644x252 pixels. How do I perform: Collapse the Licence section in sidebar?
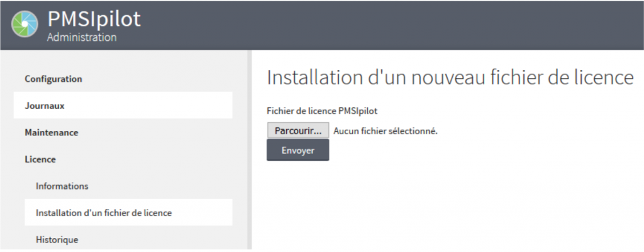tap(40, 159)
